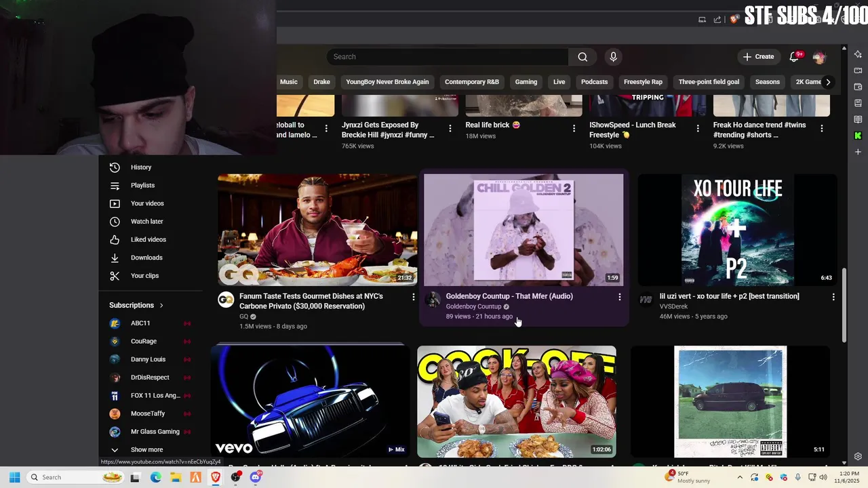
Task: Expand Show more subscriptions
Action: tap(149, 449)
